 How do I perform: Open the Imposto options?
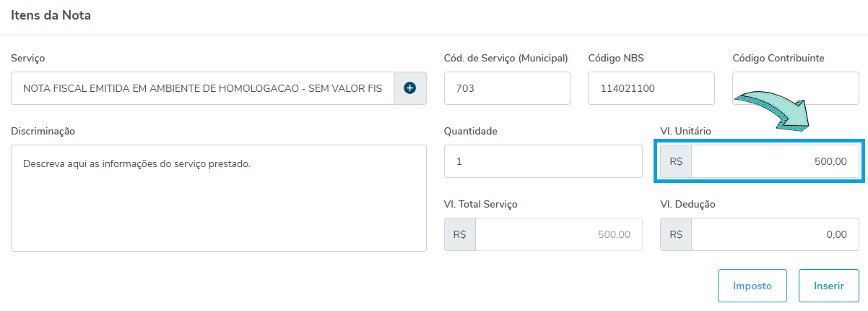752,286
